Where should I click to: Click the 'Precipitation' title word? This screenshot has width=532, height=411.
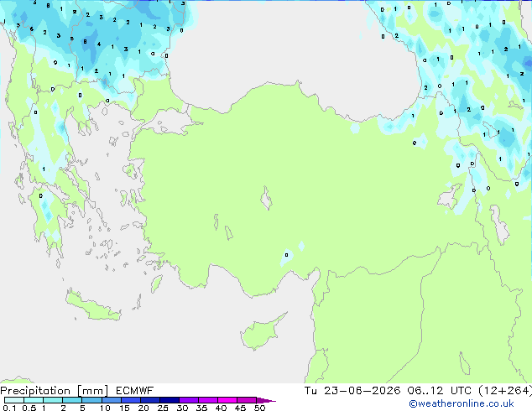tap(35, 391)
